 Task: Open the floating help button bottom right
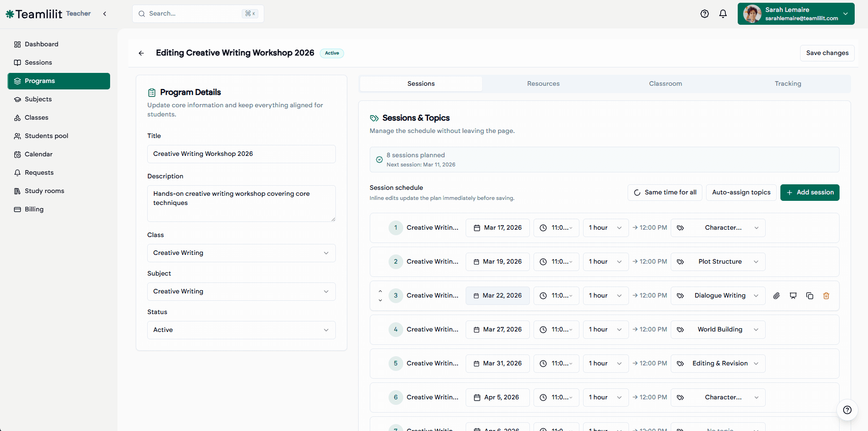pos(847,410)
